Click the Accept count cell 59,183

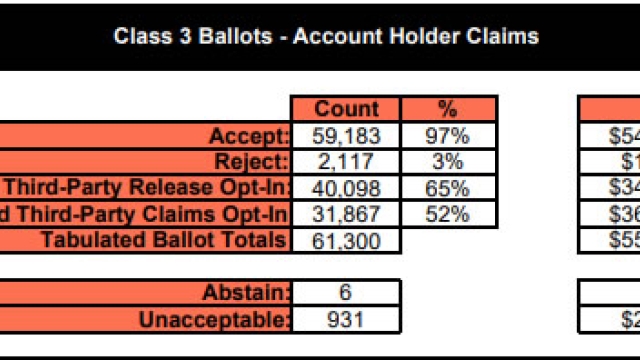coord(346,136)
